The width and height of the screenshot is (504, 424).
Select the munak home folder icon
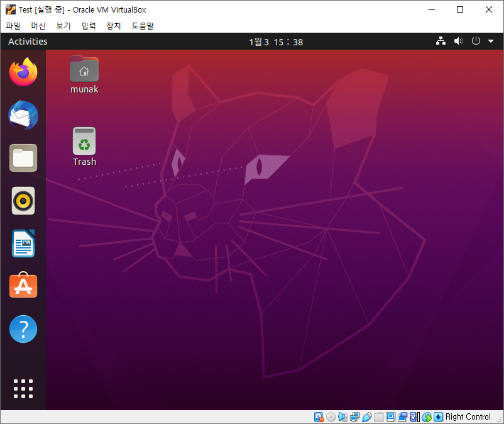[x=84, y=75]
